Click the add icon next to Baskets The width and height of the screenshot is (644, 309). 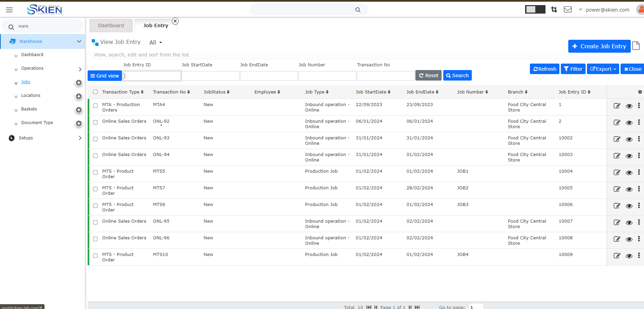click(x=78, y=110)
